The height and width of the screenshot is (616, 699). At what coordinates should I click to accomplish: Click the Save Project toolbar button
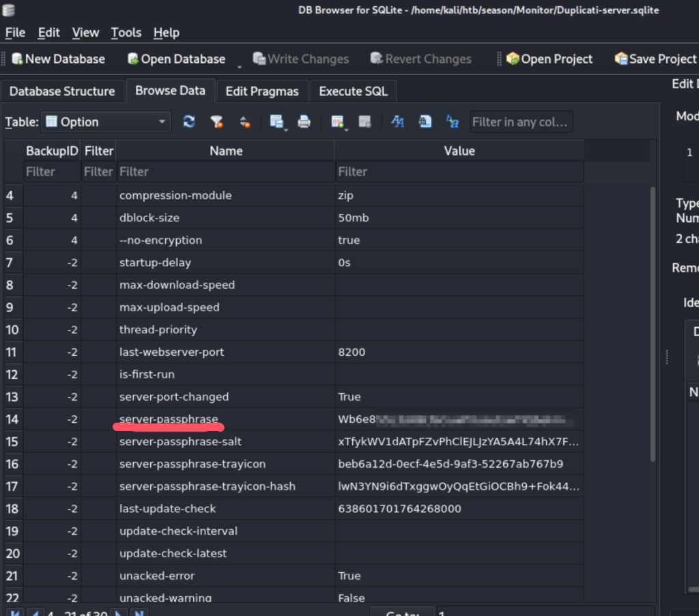pyautogui.click(x=655, y=59)
